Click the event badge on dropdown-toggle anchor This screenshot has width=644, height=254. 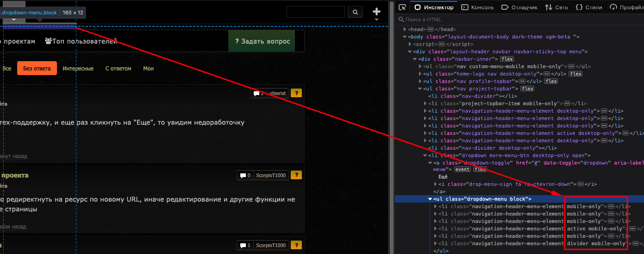point(463,169)
